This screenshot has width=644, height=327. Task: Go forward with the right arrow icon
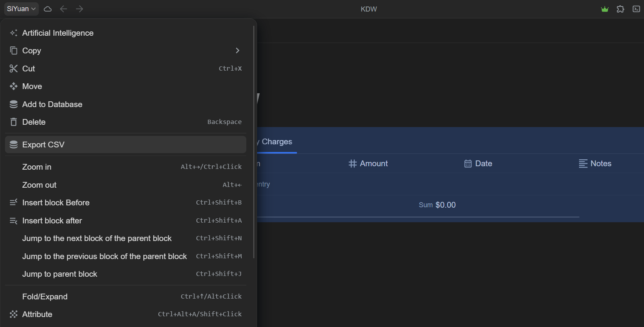click(x=80, y=9)
